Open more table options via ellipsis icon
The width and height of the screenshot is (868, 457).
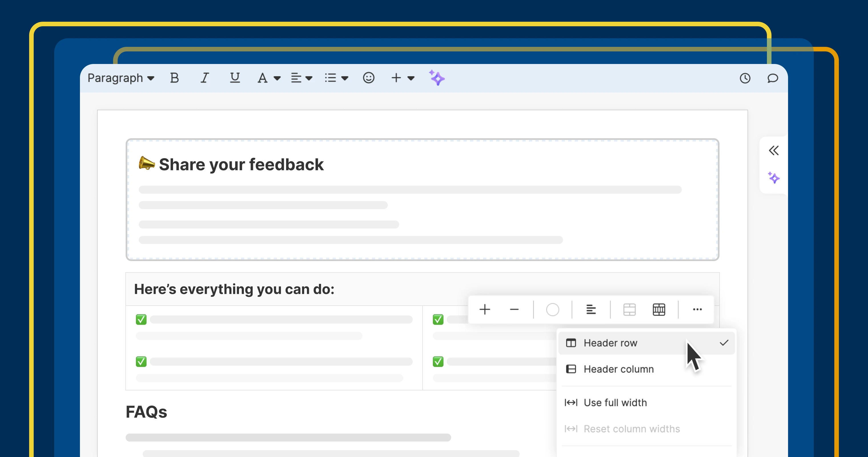[x=697, y=309]
